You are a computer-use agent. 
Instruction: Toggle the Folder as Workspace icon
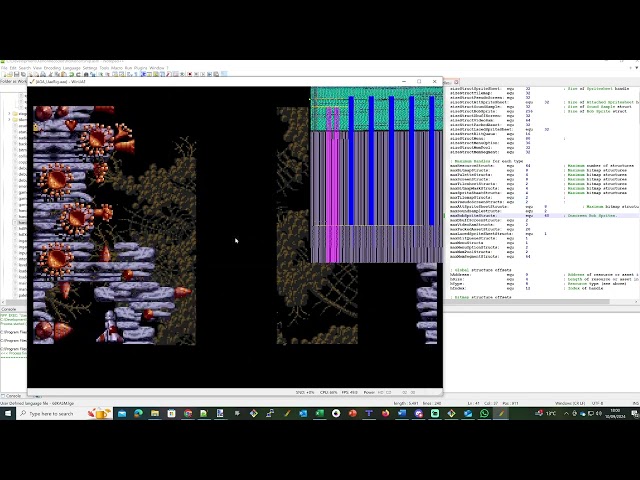[x=176, y=74]
